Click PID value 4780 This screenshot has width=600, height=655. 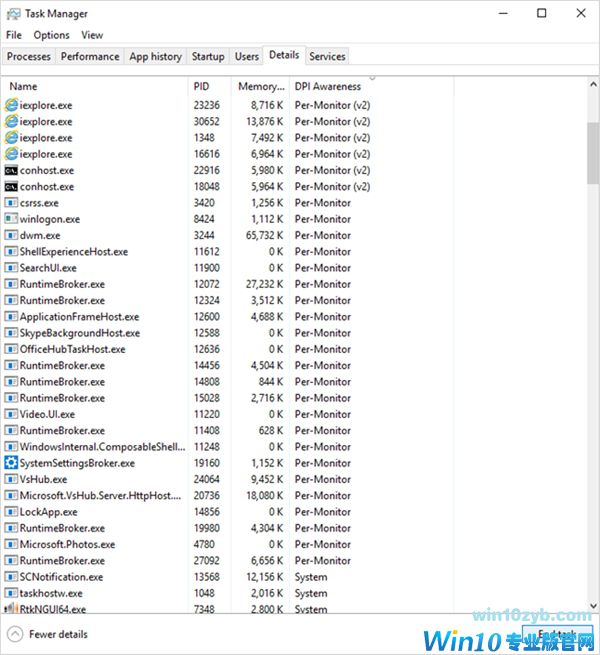204,544
